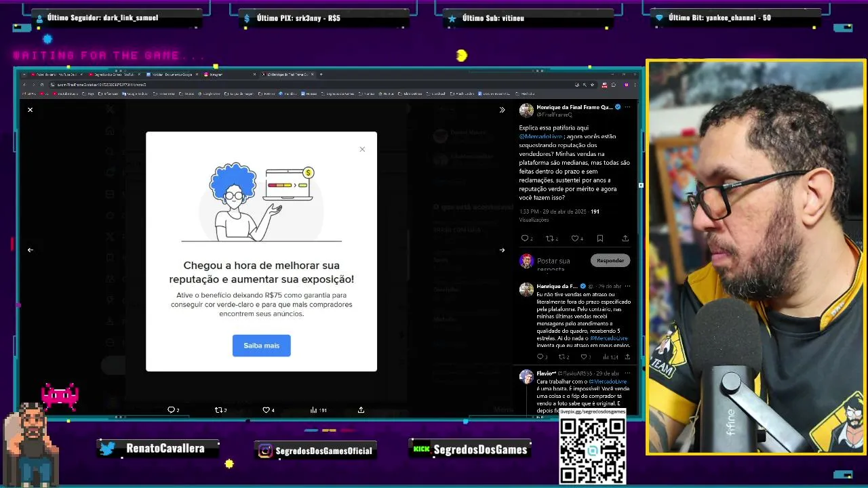Reply to main post via comment icon
This screenshot has height=488, width=868.
524,239
